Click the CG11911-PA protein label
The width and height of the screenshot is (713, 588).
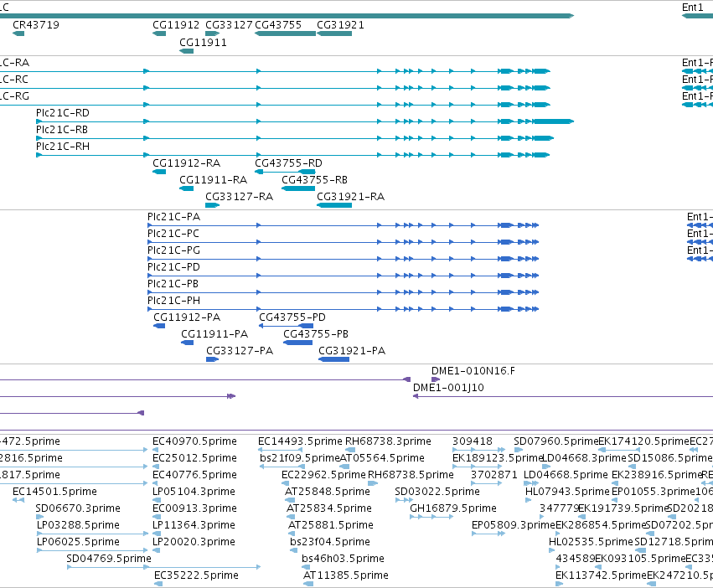point(214,334)
